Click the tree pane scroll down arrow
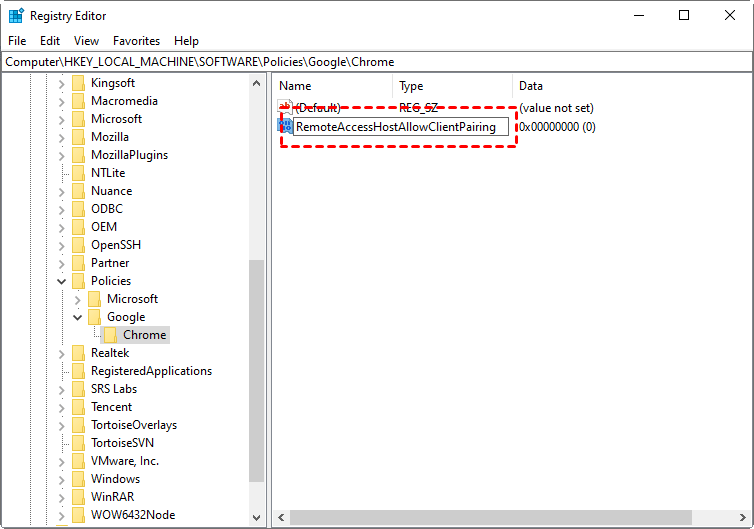This screenshot has width=754, height=529. [x=257, y=517]
